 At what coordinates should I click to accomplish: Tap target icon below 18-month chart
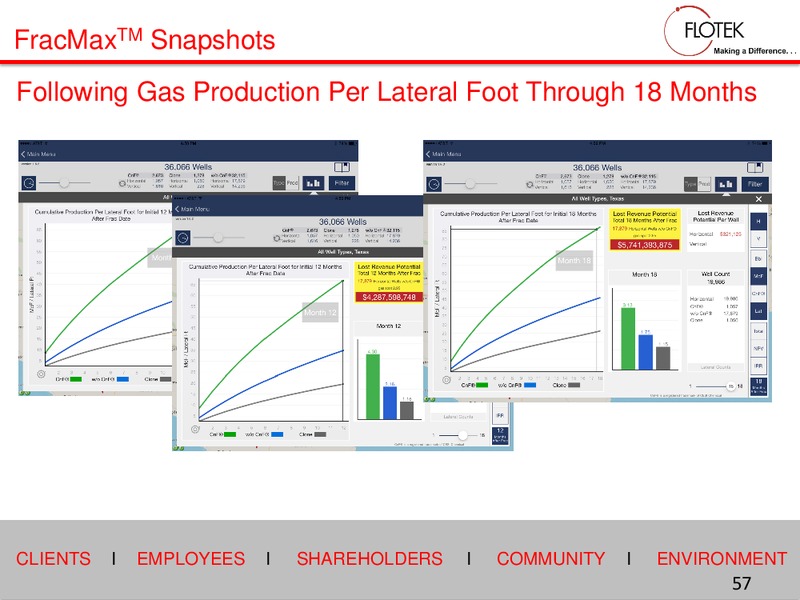point(446,380)
